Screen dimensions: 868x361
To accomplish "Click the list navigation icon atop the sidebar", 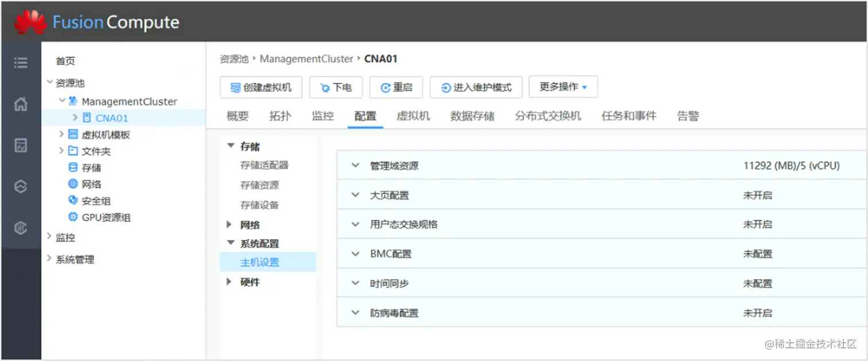I will [x=21, y=63].
